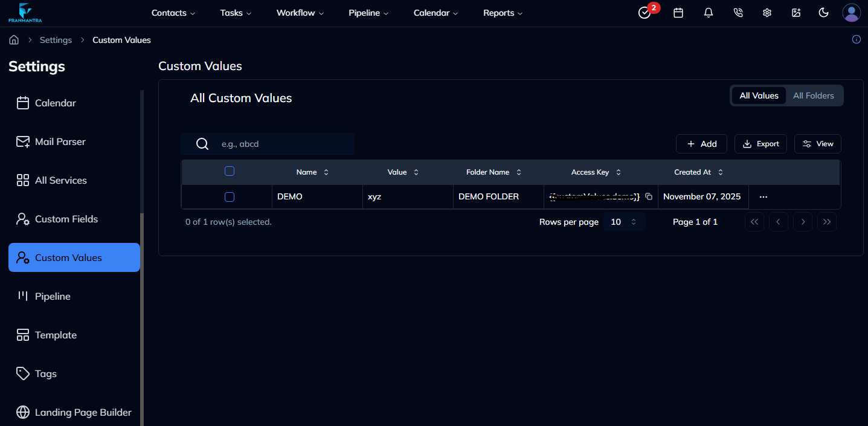Open settings via the gear icon
The height and width of the screenshot is (426, 868).
coord(767,12)
